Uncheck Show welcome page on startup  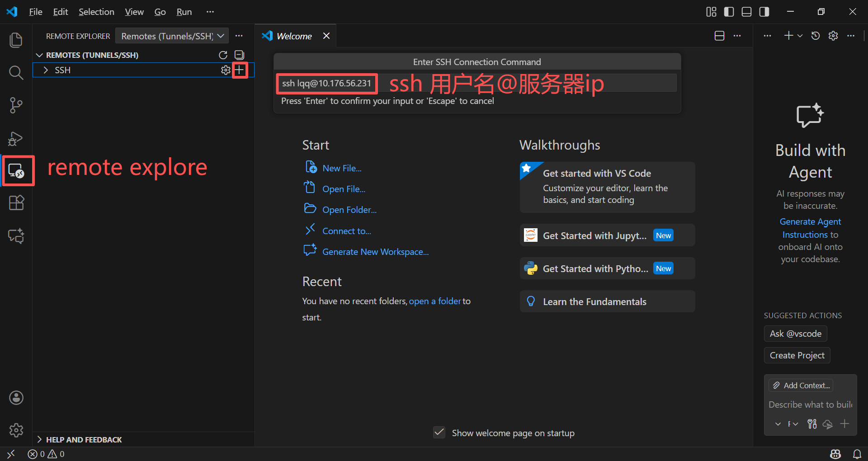(x=439, y=433)
